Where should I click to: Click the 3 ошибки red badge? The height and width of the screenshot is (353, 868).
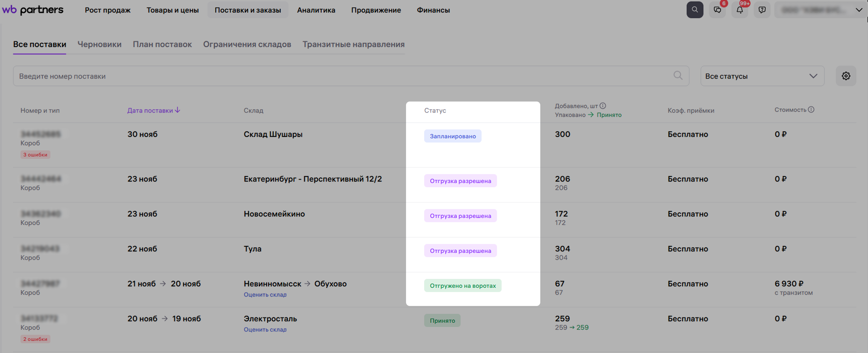(x=35, y=155)
